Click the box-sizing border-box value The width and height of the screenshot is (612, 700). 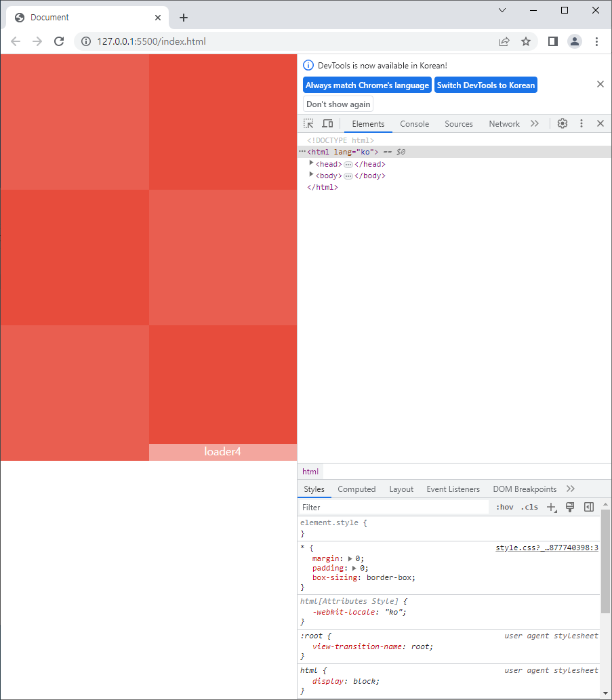tap(390, 577)
